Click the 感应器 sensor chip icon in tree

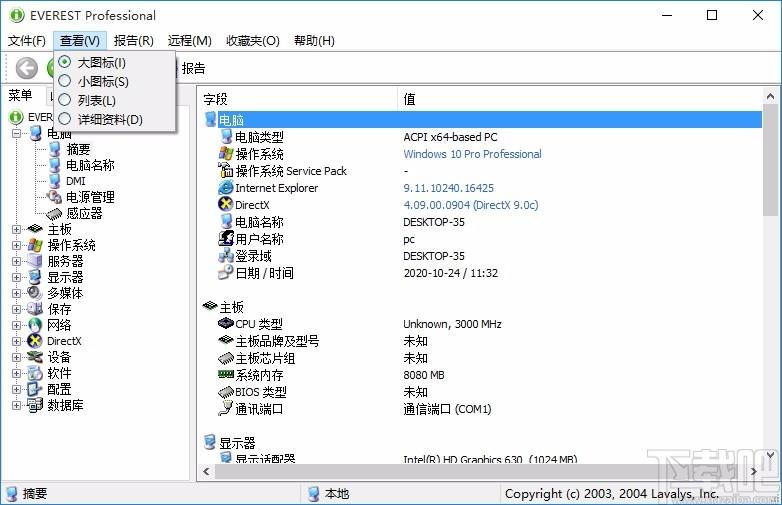coord(54,213)
